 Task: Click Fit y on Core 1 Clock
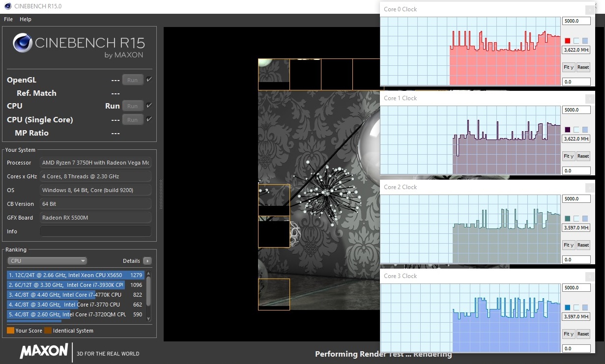tap(569, 156)
